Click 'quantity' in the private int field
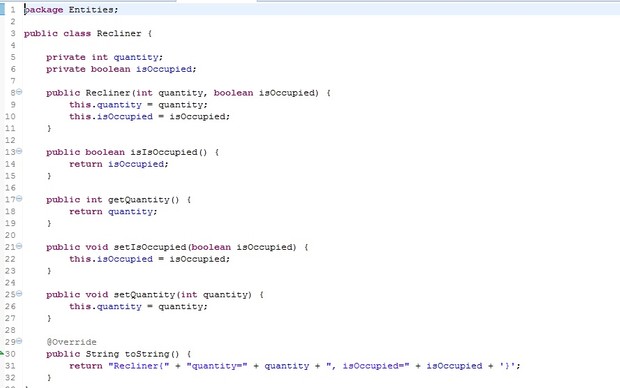The height and width of the screenshot is (388, 620). 136,58
